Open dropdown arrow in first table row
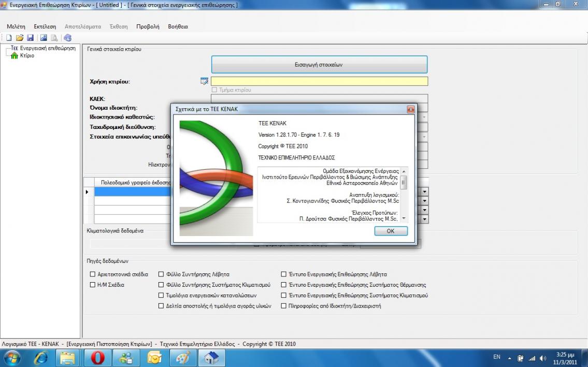The image size is (588, 367). [424, 192]
